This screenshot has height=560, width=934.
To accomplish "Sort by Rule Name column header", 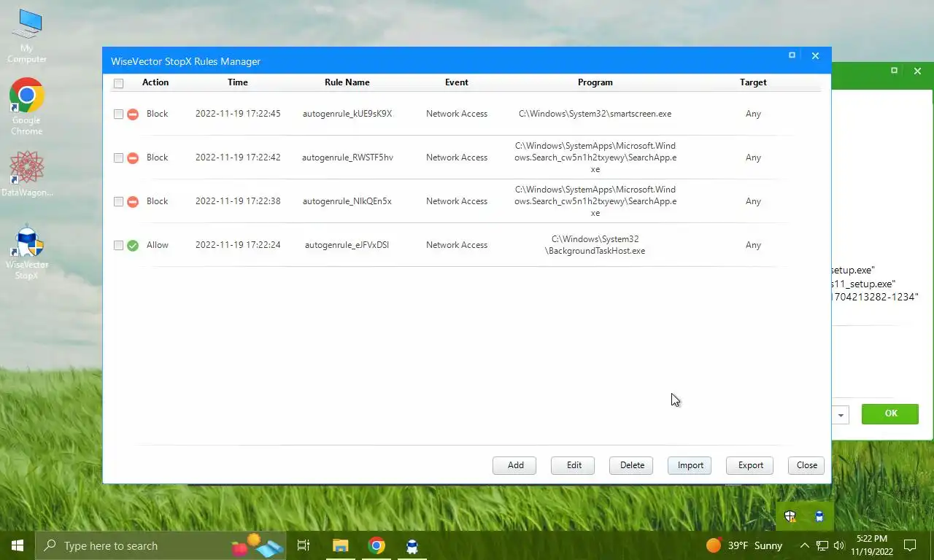I will pyautogui.click(x=347, y=82).
